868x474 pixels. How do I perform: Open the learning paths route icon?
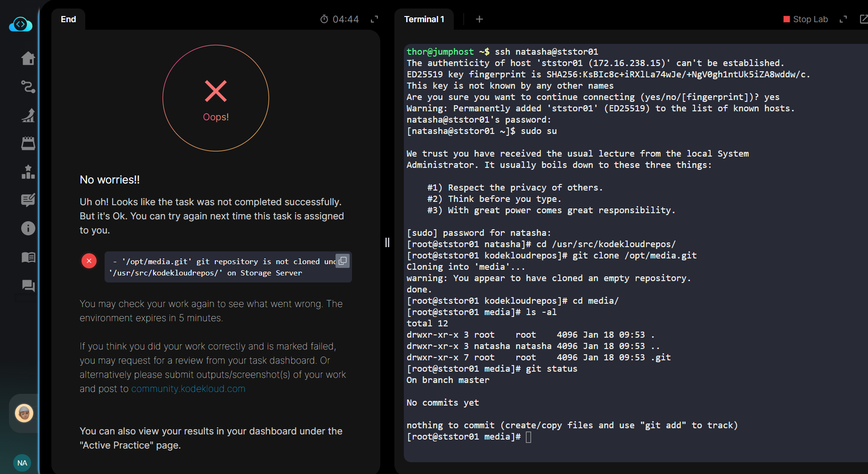point(28,87)
